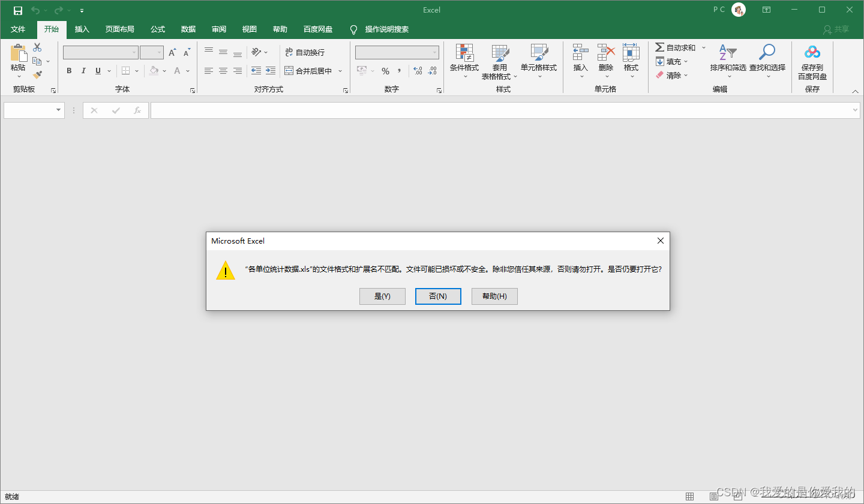Image resolution: width=864 pixels, height=504 pixels.
Task: Decrease font size with small A icon
Action: click(187, 53)
